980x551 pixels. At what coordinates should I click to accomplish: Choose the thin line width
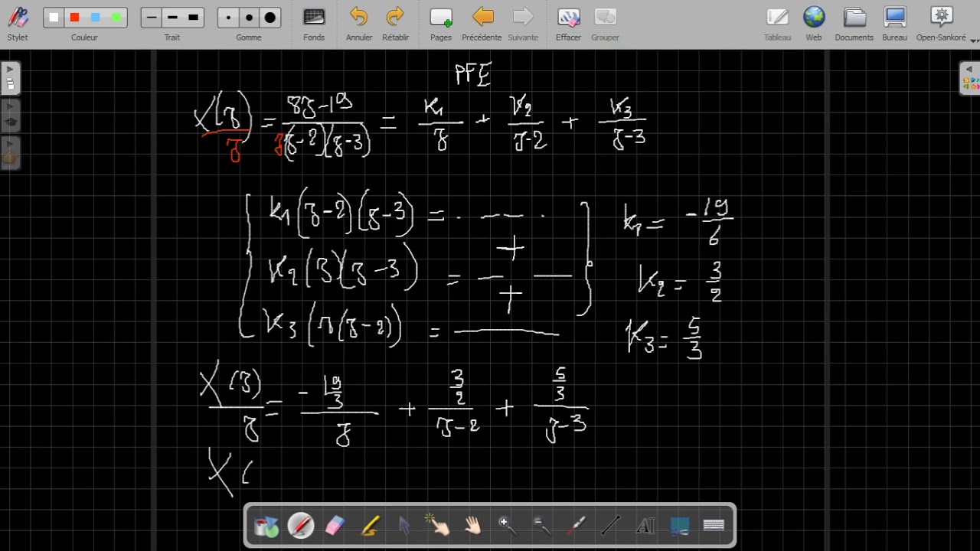(152, 18)
